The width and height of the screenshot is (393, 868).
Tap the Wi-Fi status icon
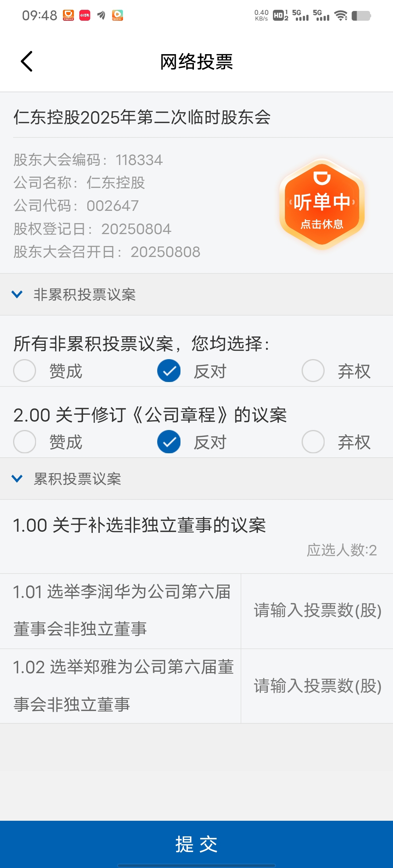tap(341, 15)
